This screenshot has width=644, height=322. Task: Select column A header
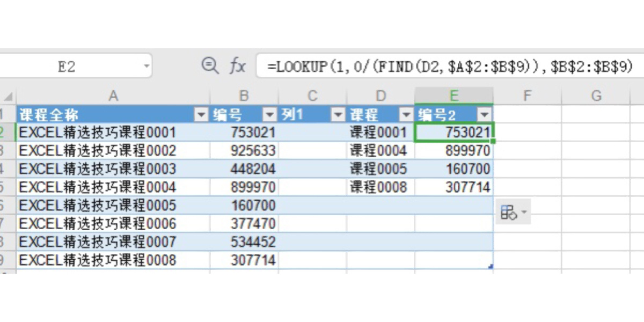pos(113,96)
